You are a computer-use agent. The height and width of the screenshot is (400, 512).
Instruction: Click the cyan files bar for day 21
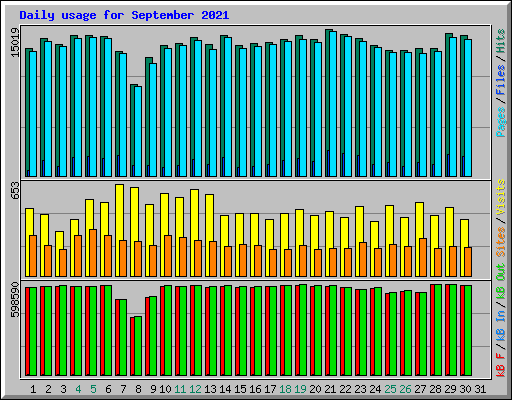(333, 104)
